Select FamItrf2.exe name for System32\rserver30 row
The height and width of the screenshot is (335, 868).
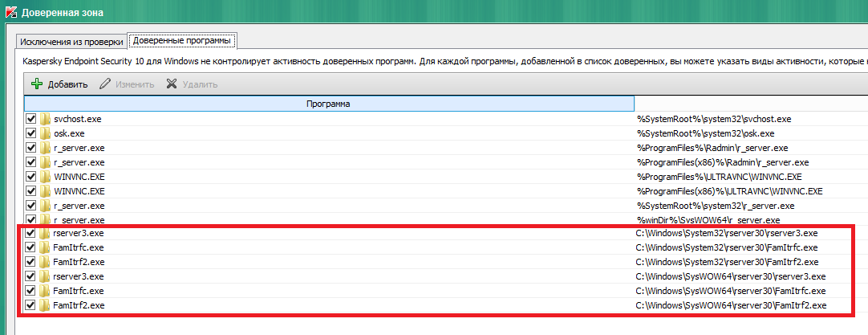pyautogui.click(x=79, y=262)
